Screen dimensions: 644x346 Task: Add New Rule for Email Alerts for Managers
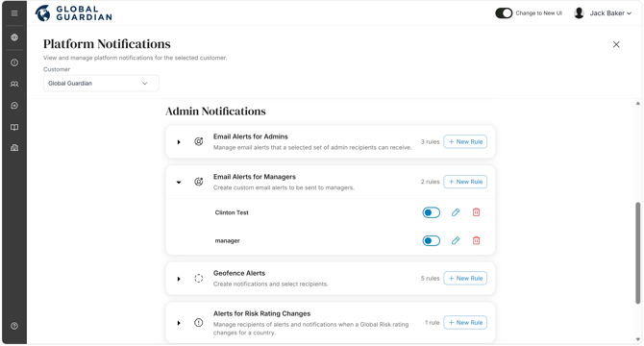click(x=465, y=182)
